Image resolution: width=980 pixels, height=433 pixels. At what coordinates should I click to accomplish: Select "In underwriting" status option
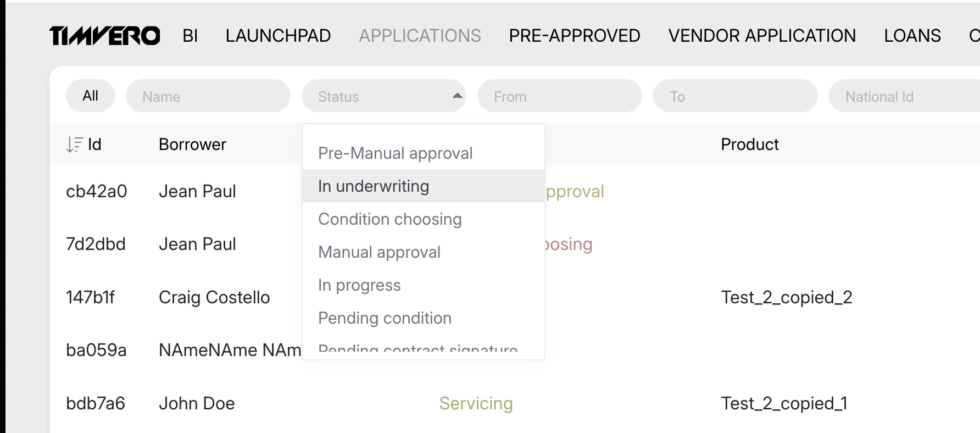coord(374,186)
